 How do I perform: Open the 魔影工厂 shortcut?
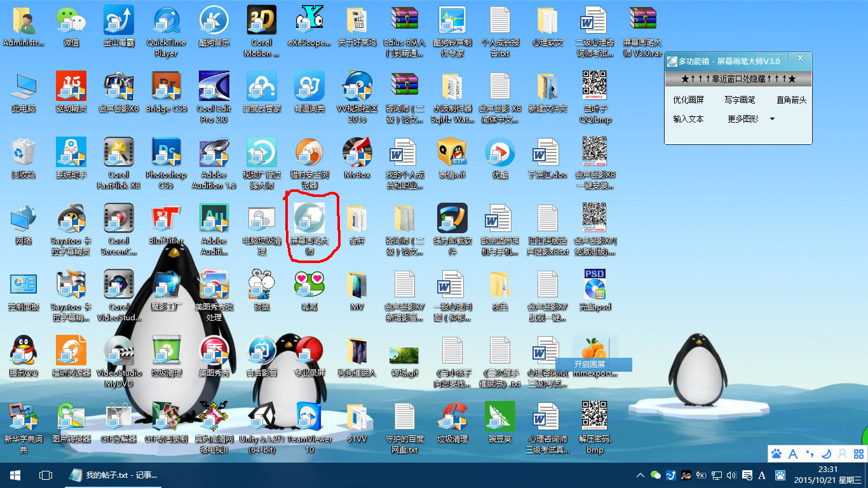coord(166,291)
